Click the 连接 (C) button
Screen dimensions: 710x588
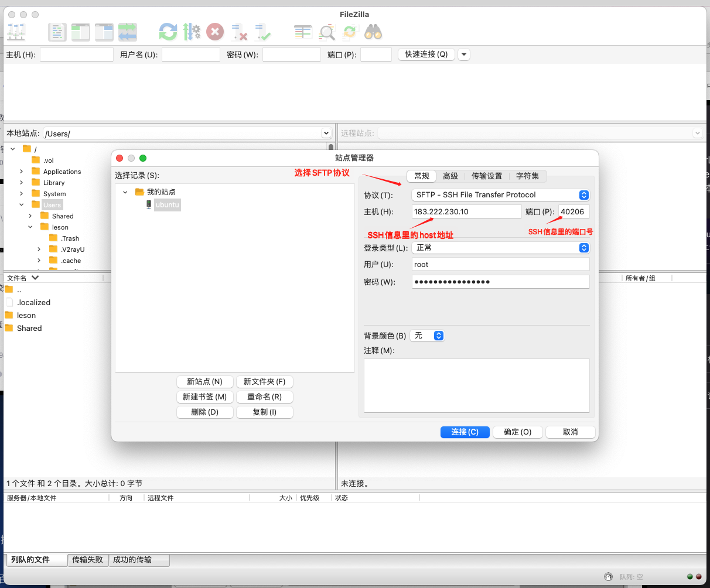tap(465, 432)
